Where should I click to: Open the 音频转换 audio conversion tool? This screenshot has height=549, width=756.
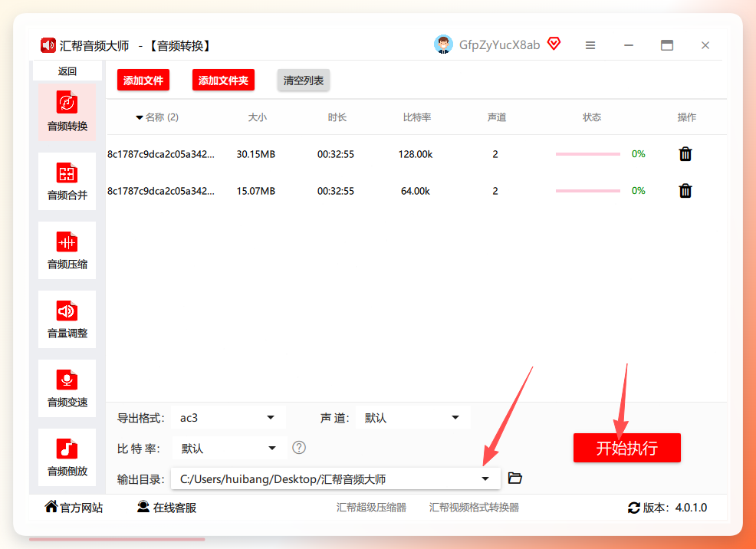[x=67, y=112]
